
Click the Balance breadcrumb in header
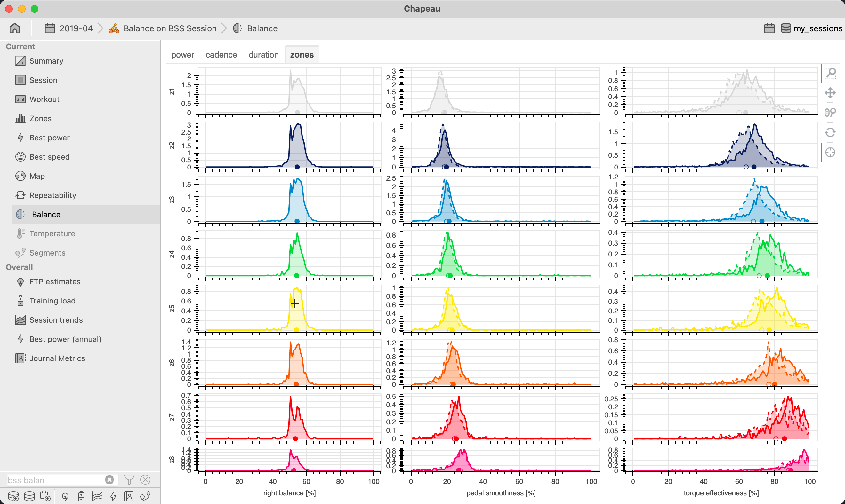255,28
